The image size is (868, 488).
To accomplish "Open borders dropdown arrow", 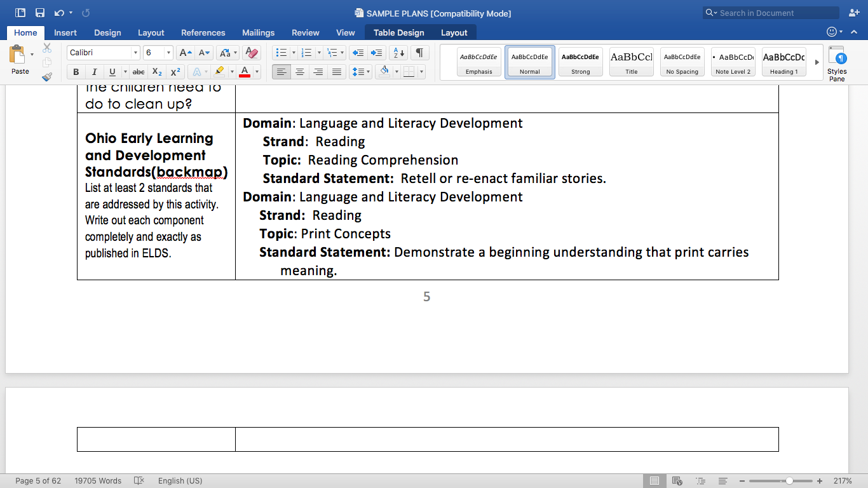I will click(421, 72).
